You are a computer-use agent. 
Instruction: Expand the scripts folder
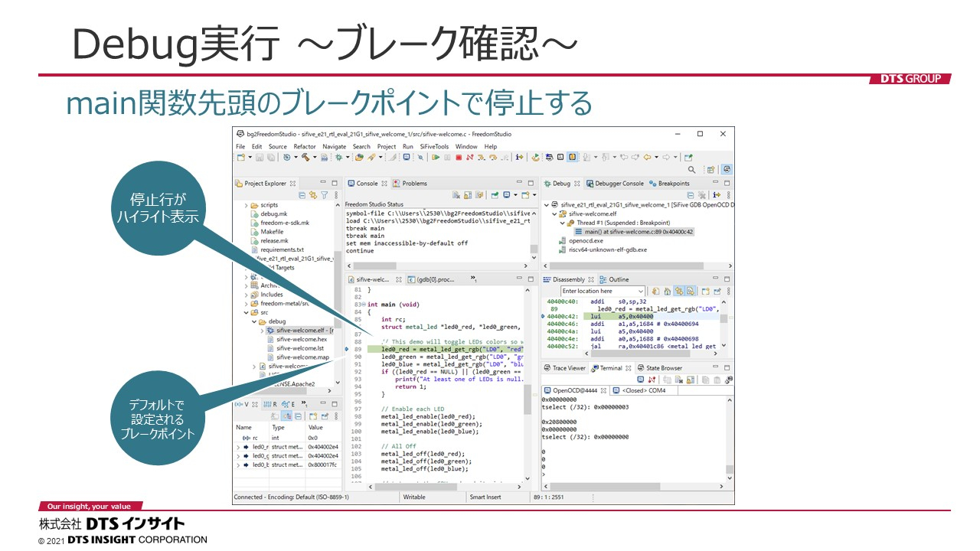point(246,205)
